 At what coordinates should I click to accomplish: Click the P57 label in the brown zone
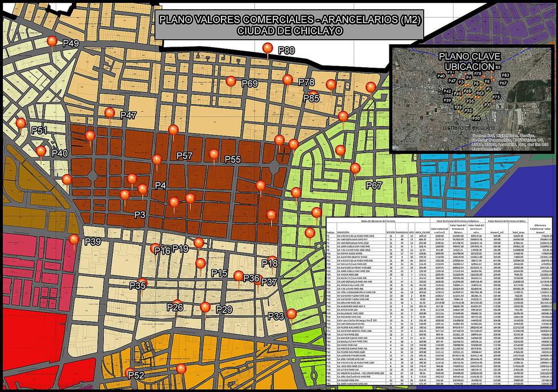(184, 155)
